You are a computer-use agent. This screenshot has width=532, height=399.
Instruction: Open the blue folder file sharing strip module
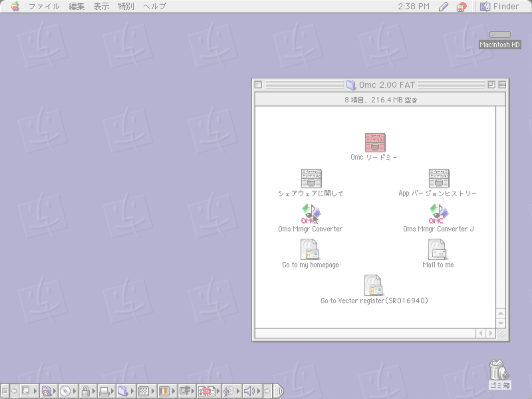(126, 391)
